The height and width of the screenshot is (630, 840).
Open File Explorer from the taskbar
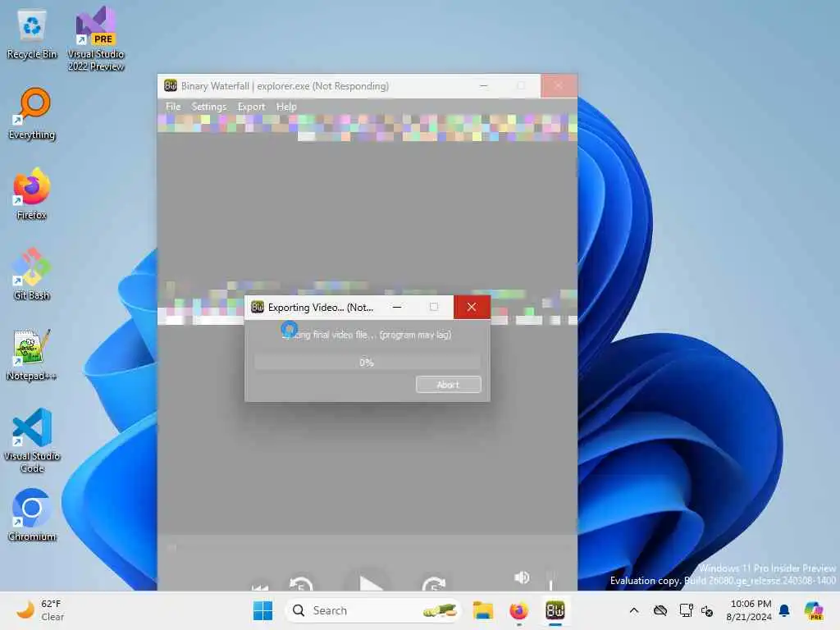coord(482,610)
